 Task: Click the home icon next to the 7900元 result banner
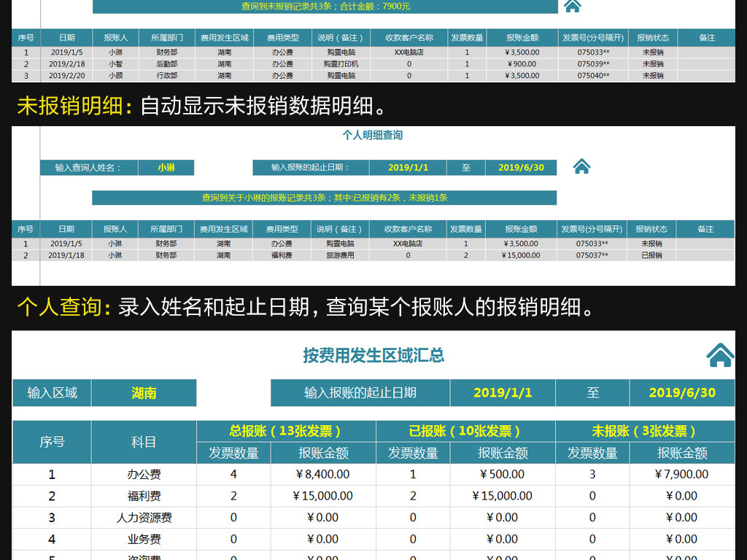point(573,6)
